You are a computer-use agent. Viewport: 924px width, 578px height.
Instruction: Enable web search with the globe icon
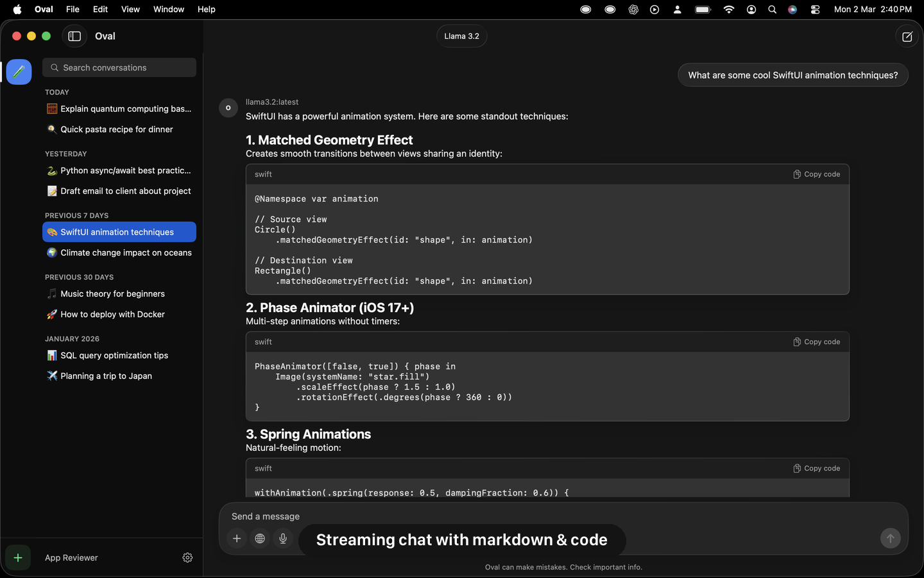tap(260, 539)
